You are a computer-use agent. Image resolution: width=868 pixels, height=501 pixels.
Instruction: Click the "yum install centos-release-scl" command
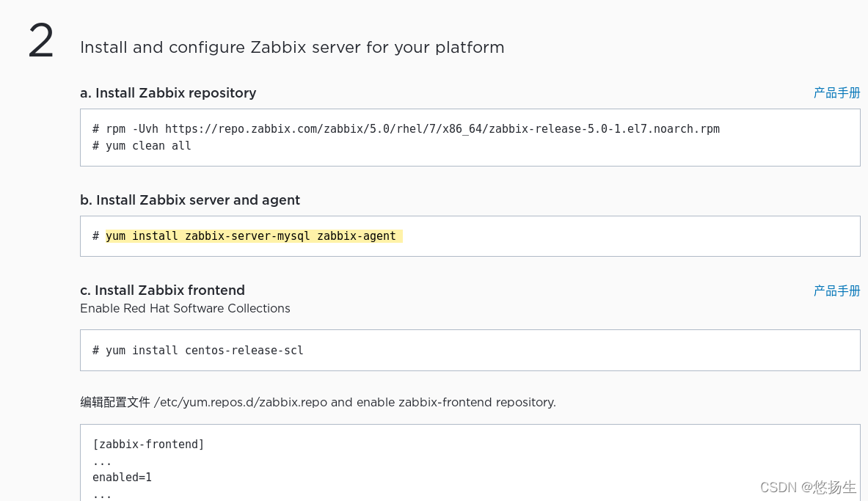[204, 351]
